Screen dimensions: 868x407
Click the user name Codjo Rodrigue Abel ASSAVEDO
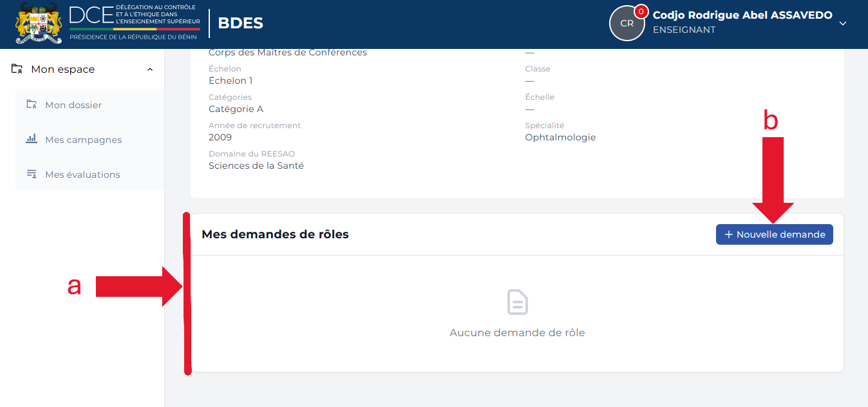click(742, 15)
